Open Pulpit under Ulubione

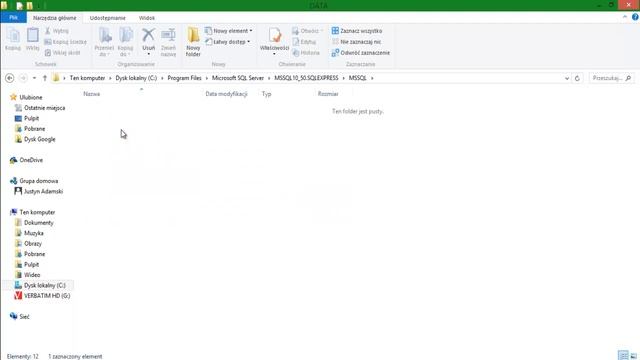[31, 118]
